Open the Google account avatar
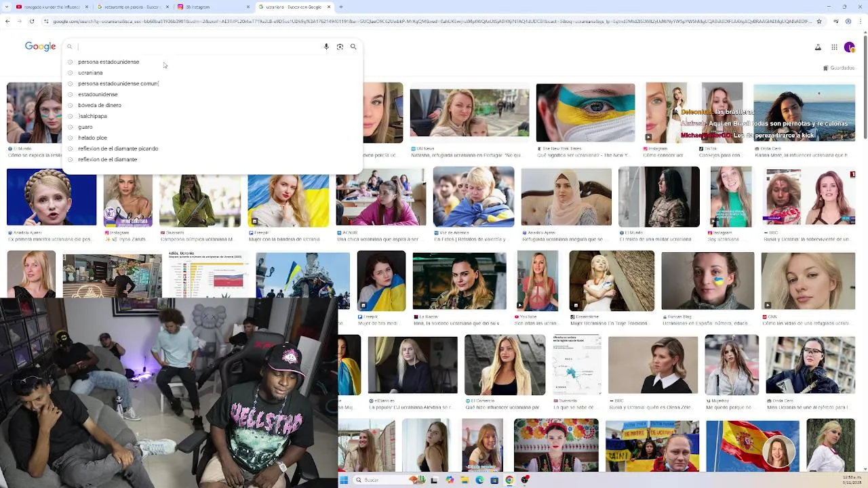868x488 pixels. tap(850, 47)
